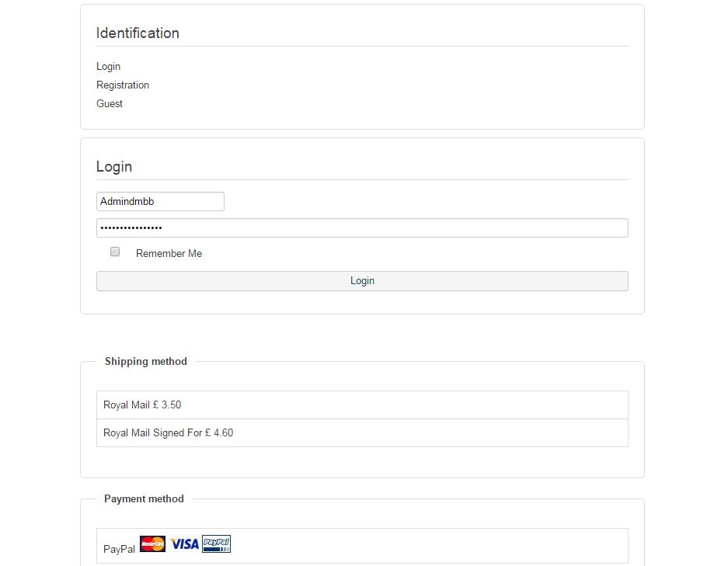728x566 pixels.
Task: Click the £ 4.60 Signed For price
Action: 219,433
